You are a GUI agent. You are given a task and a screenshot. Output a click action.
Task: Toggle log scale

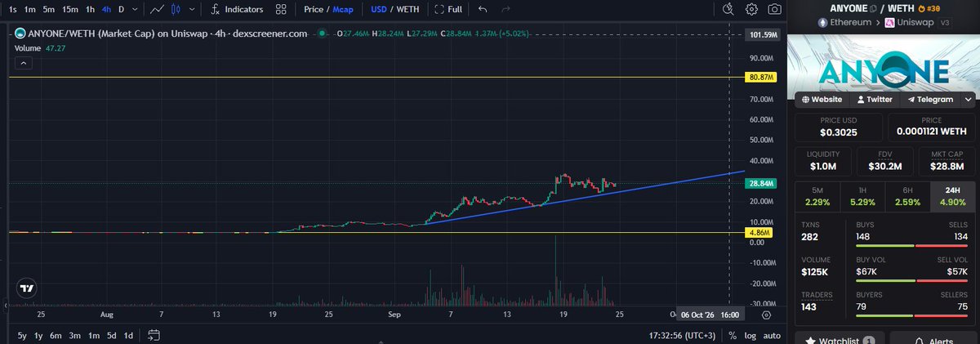(749, 336)
